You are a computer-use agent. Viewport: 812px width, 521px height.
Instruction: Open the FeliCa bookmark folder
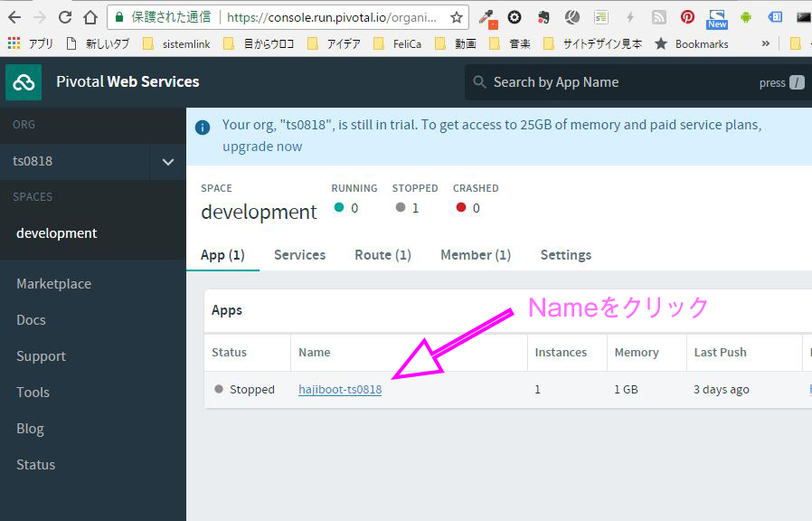point(398,44)
